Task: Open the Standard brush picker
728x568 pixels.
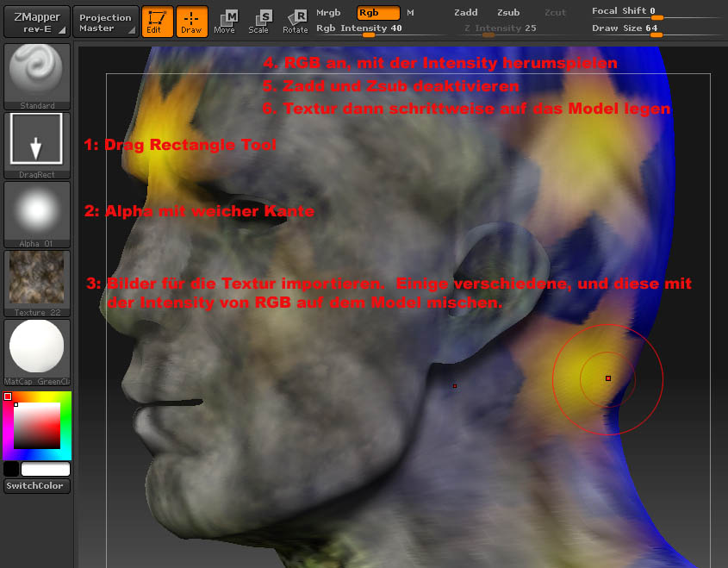Action: tap(36, 76)
